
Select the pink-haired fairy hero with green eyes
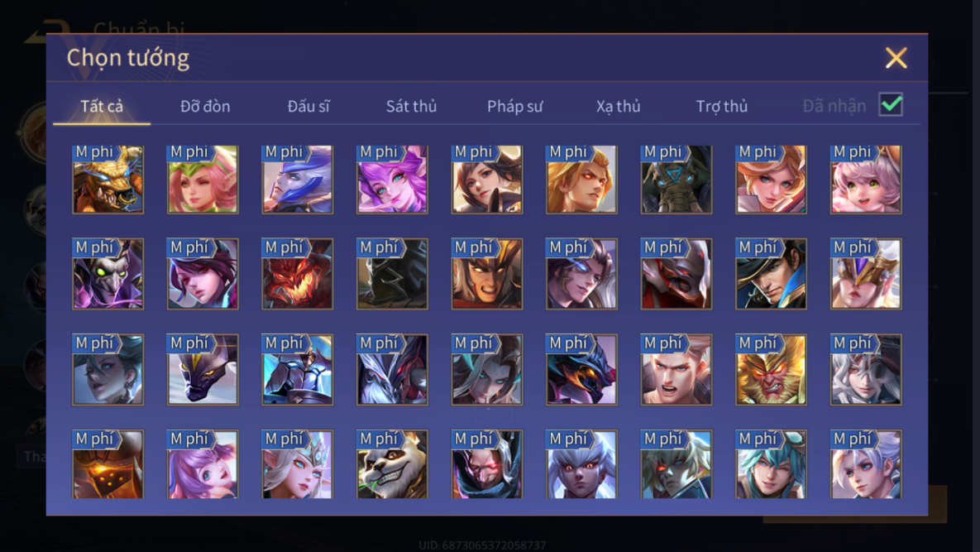click(866, 180)
